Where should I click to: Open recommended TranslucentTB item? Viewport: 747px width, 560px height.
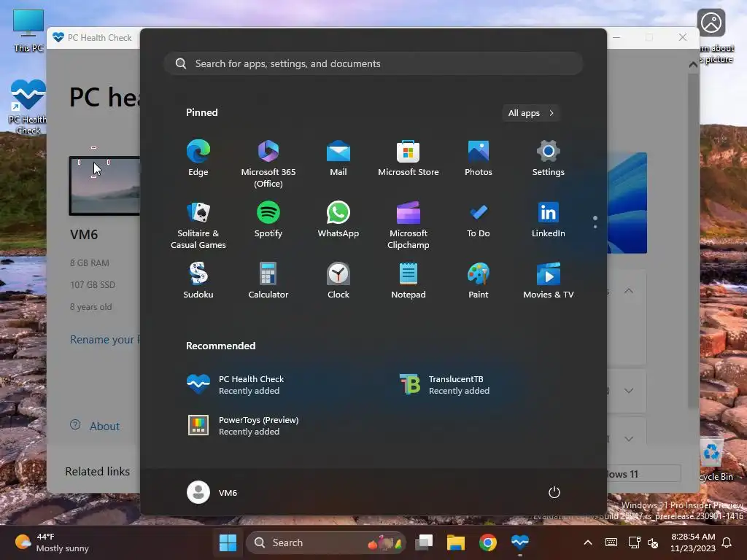pyautogui.click(x=444, y=384)
